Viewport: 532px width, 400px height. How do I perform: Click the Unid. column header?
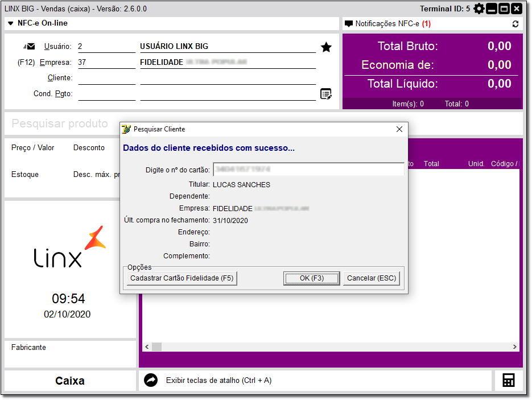(476, 164)
